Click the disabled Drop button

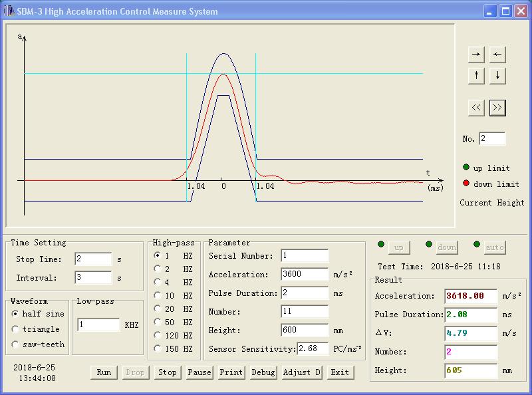(135, 372)
